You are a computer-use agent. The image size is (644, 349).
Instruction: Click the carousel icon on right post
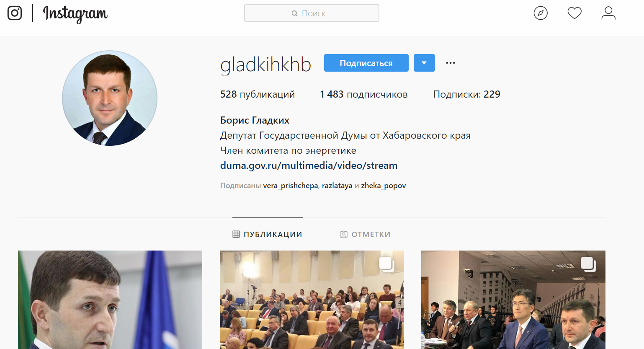[588, 264]
